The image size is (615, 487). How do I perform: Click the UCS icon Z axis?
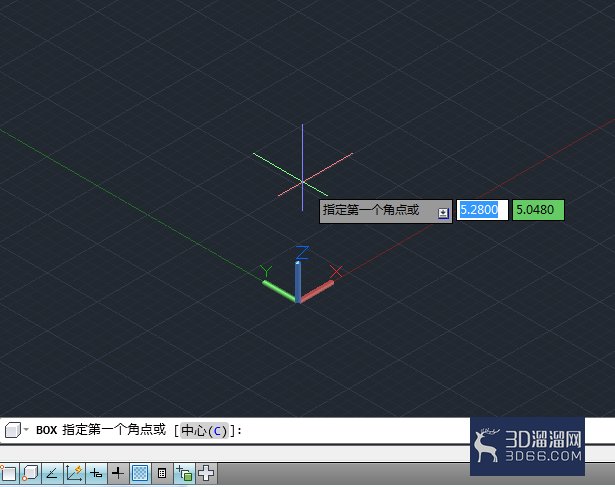[298, 281]
